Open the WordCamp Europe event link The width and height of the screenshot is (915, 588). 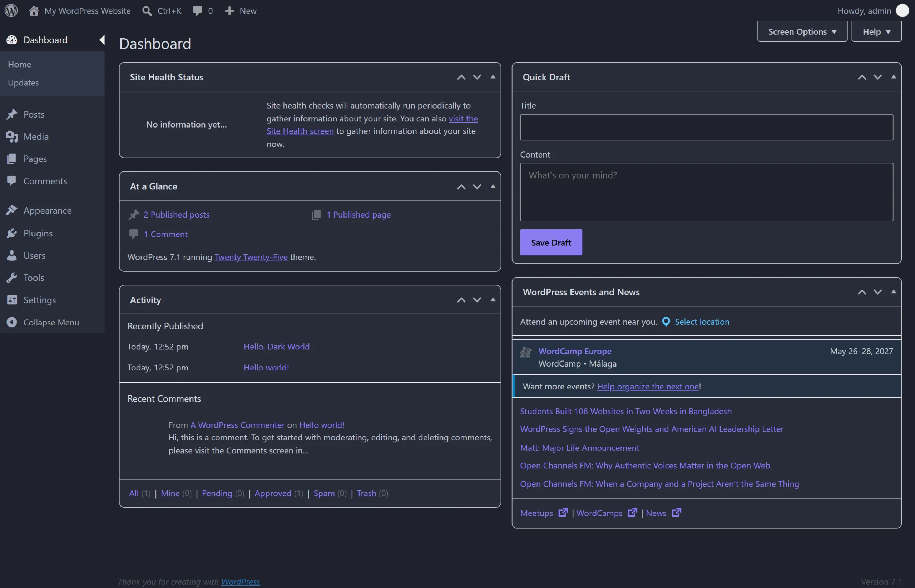pyautogui.click(x=575, y=351)
